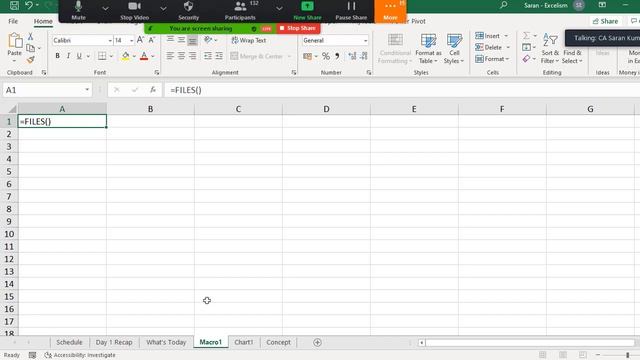Click the Increase Font Size icon
The height and width of the screenshot is (360, 640).
pos(140,40)
